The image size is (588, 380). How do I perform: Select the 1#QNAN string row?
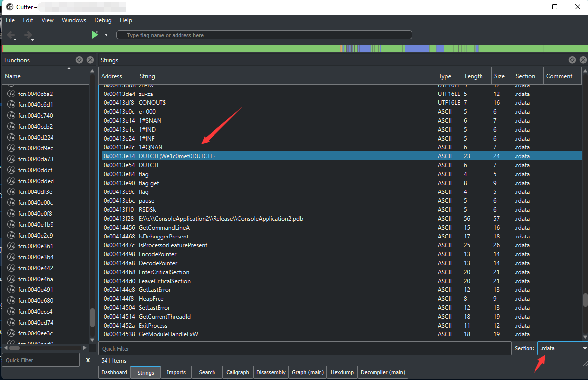point(342,147)
